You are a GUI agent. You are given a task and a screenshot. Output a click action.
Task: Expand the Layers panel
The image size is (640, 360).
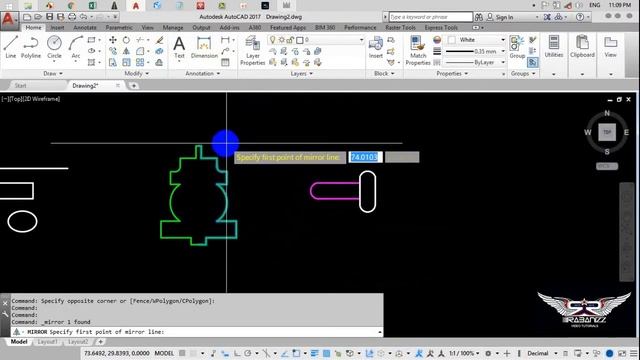302,73
